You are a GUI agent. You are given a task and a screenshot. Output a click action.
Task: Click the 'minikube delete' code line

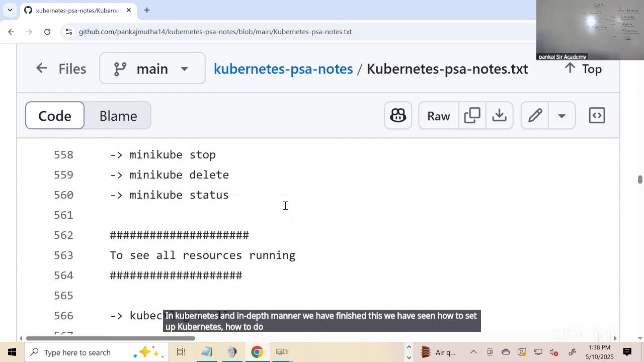tap(170, 175)
